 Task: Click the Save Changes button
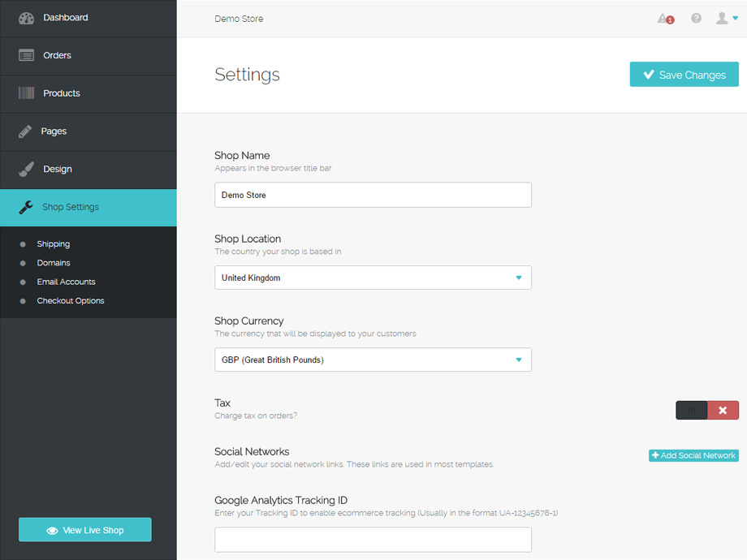(x=684, y=74)
